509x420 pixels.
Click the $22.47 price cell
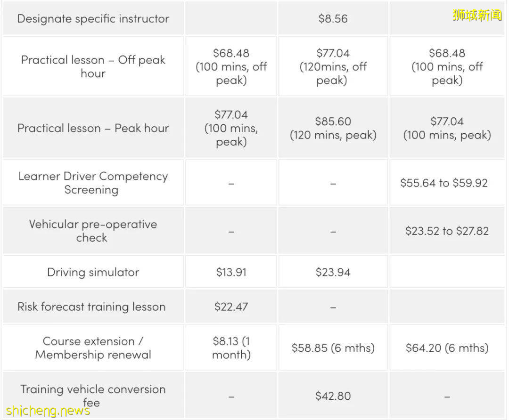pos(231,307)
